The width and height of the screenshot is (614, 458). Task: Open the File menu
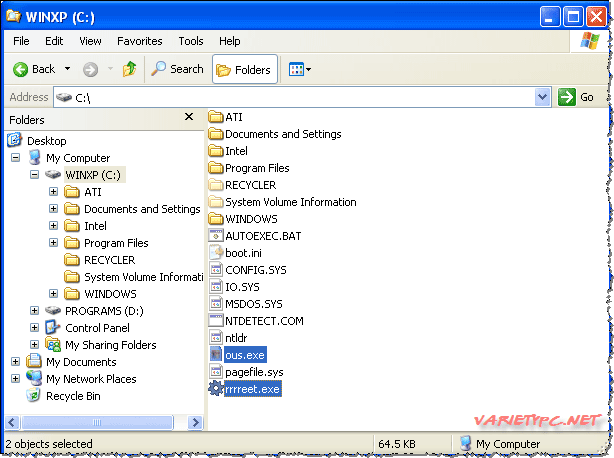click(x=21, y=41)
